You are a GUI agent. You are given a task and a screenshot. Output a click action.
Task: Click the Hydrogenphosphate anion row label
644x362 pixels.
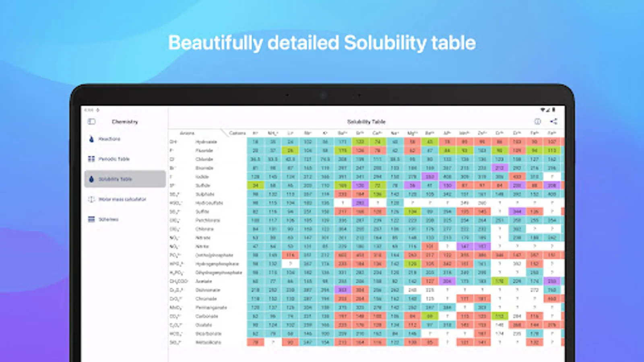[217, 264]
